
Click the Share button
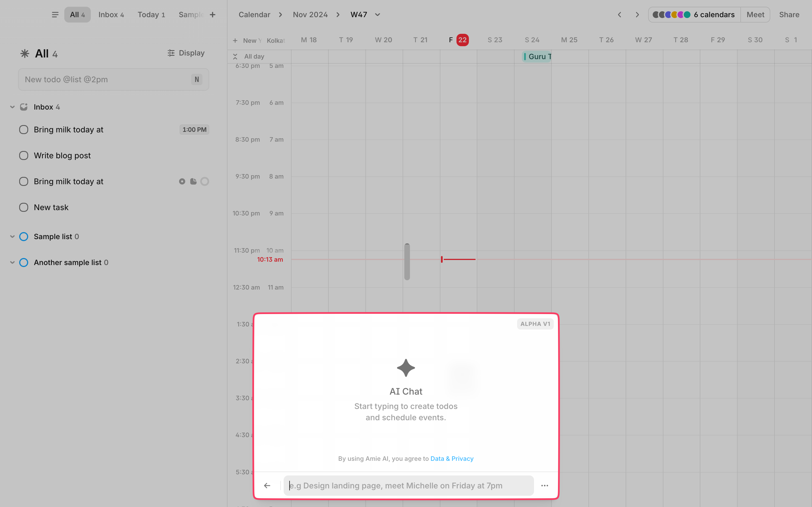(x=789, y=15)
